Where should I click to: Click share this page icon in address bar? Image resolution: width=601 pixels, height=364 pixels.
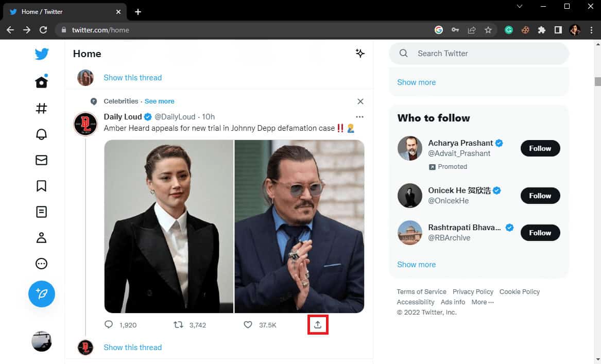point(471,30)
